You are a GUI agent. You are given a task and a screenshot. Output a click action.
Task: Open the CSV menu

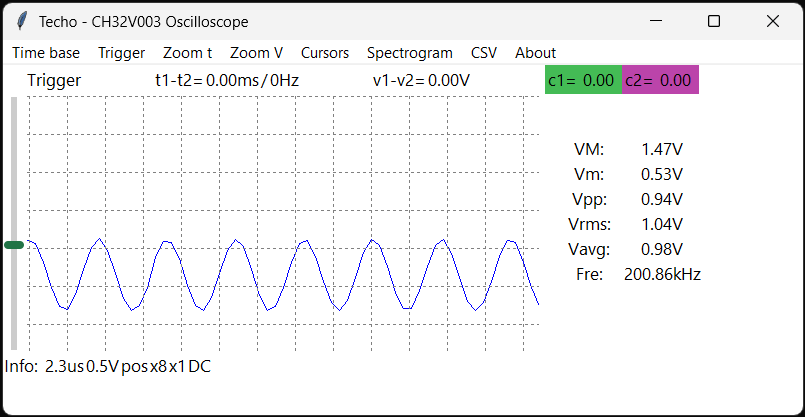[484, 53]
